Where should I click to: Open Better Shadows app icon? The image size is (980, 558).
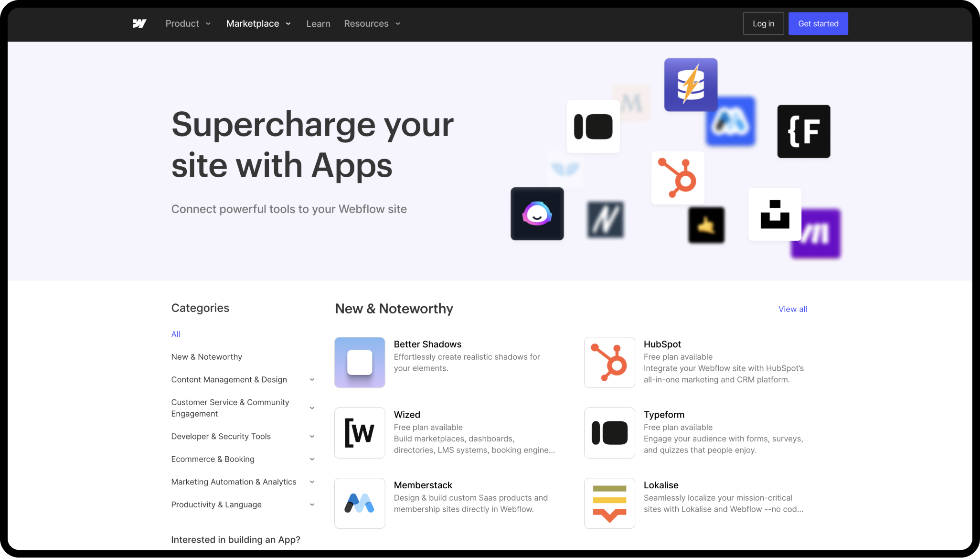(x=360, y=362)
